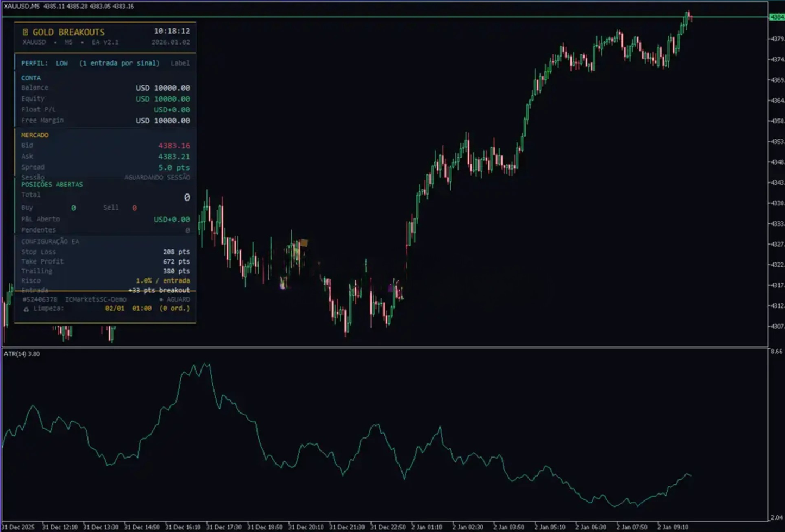Click the P&L Aberto value USD+0.00
785x532 pixels.
point(172,220)
